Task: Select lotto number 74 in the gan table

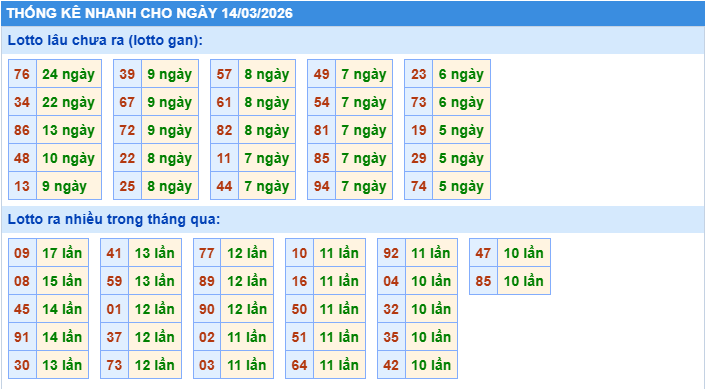Action: 419,186
